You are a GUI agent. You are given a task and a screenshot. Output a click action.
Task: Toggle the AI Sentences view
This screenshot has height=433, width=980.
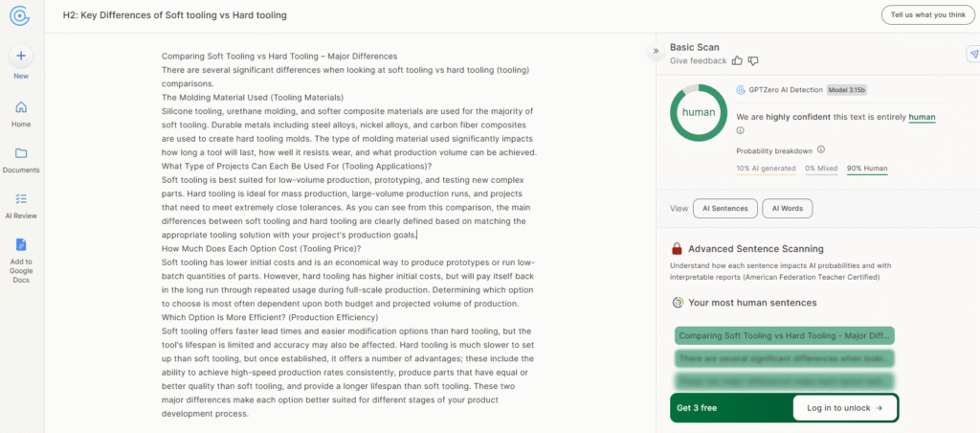coord(726,208)
